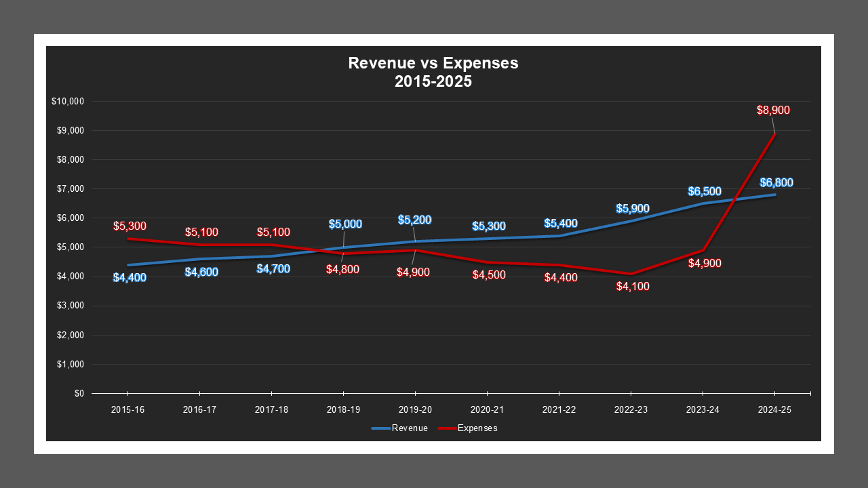Click the chart title Revenue vs Expenses

point(433,63)
